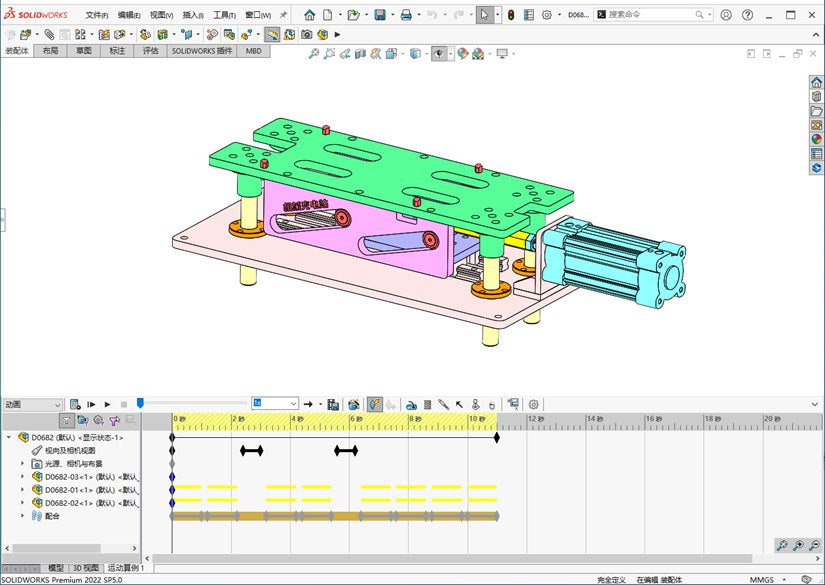Open a file with the Open icon
The height and width of the screenshot is (585, 825).
coord(354,15)
